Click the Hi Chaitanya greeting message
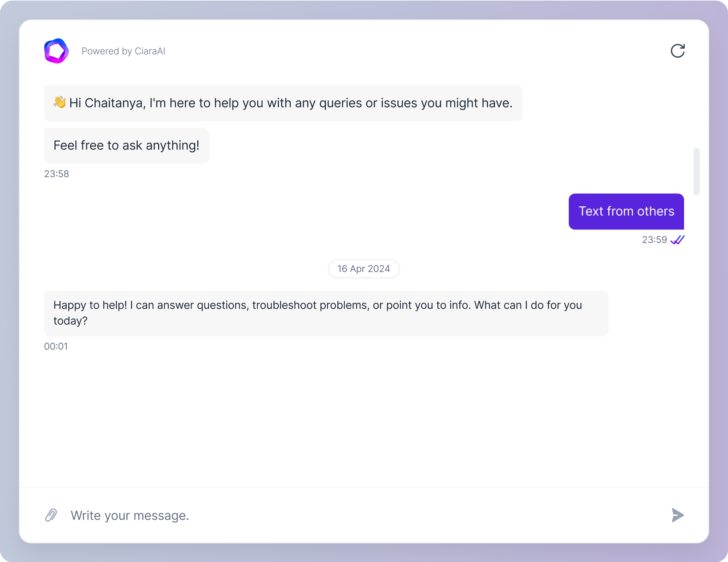728x562 pixels. click(x=283, y=103)
